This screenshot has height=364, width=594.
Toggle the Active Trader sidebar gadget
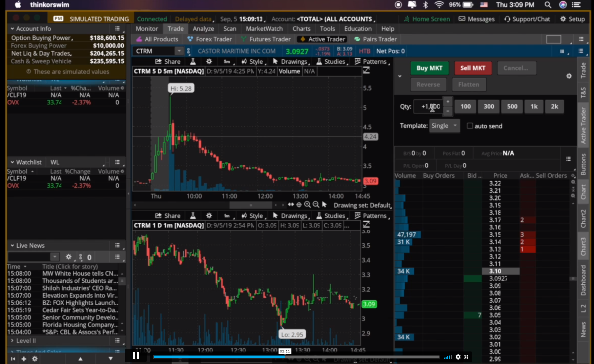583,125
